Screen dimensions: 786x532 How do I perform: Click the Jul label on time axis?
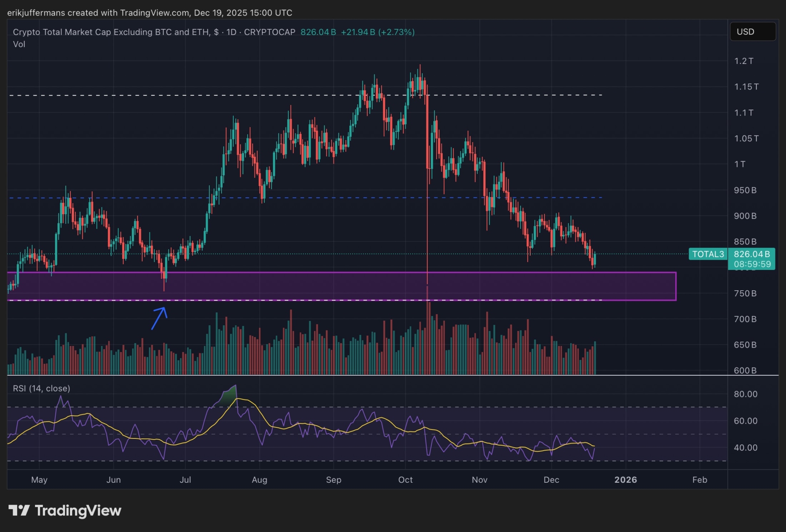pos(185,479)
